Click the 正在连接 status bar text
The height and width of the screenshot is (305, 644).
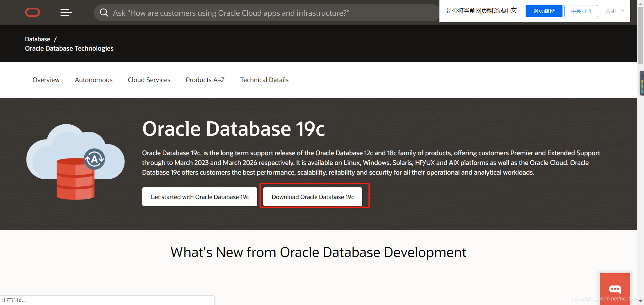[x=14, y=300]
